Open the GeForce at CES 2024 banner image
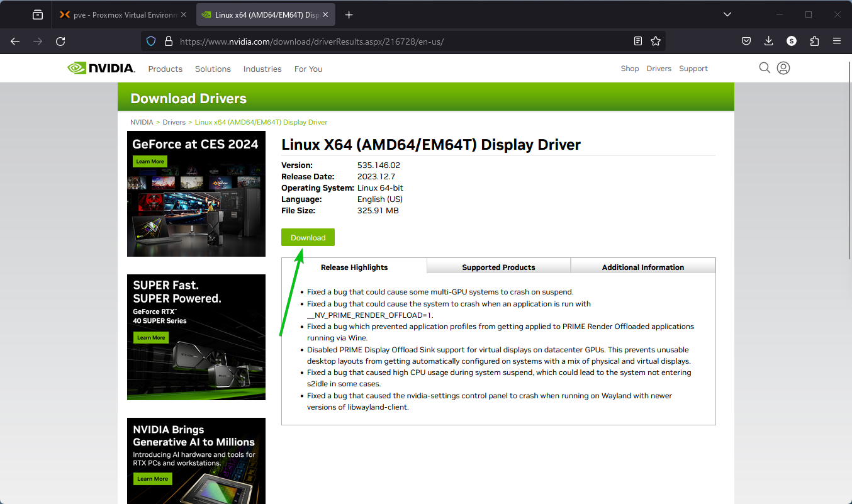Image resolution: width=852 pixels, height=504 pixels. (x=196, y=194)
